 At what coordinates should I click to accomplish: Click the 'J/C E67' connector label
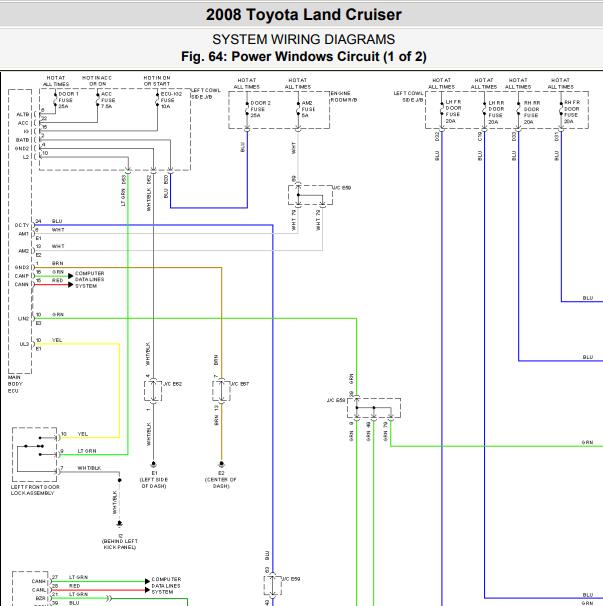240,384
